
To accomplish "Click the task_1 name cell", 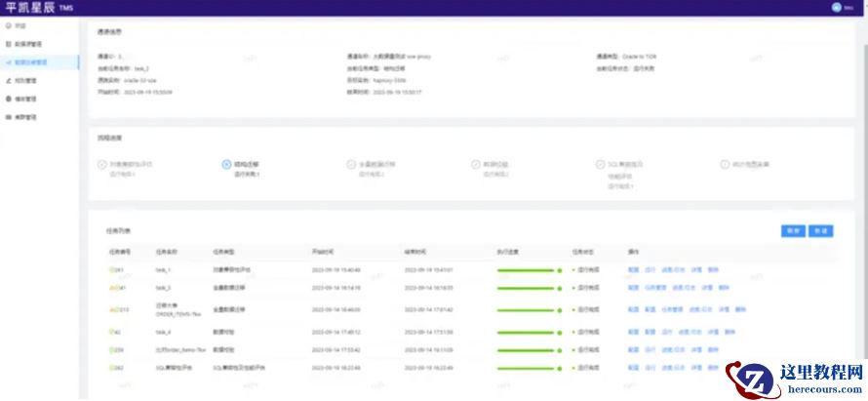I will [163, 270].
